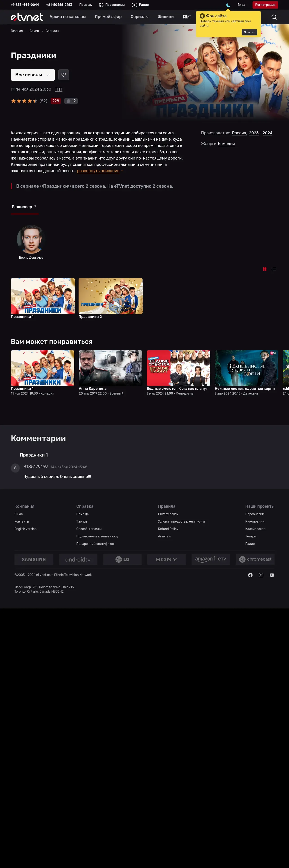Click the 228 rating badge
The height and width of the screenshot is (868, 289).
56,101
